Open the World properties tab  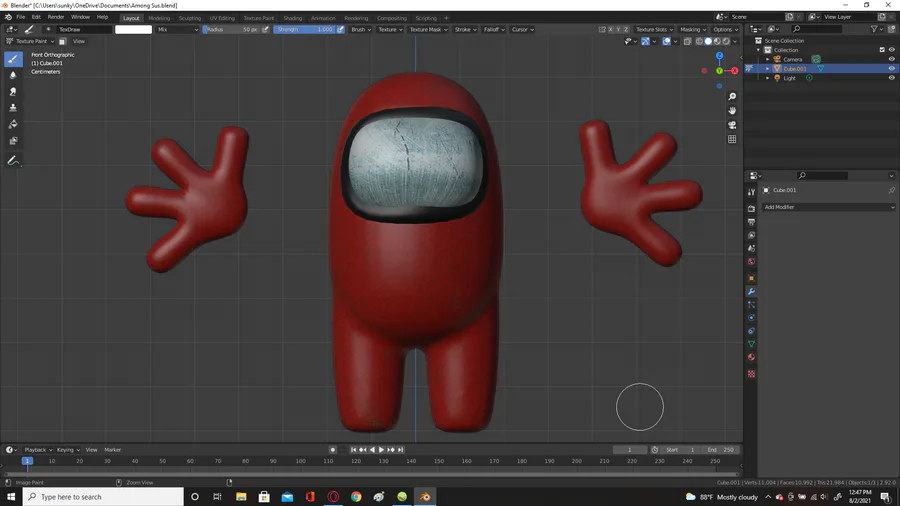751,262
